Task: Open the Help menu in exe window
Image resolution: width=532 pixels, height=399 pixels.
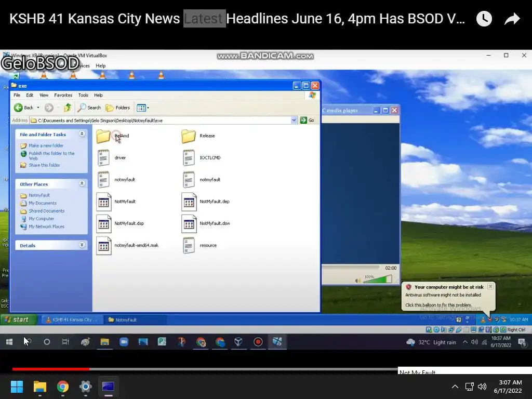Action: coord(98,95)
